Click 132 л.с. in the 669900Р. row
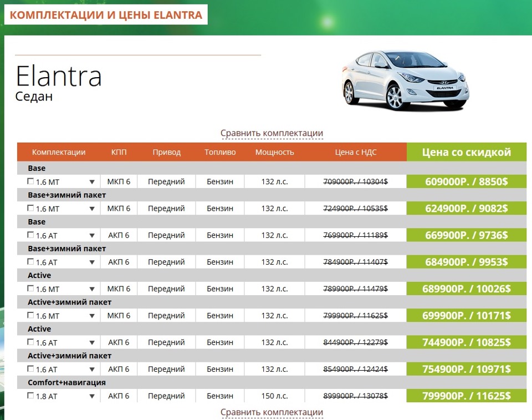This screenshot has height=420, width=532. (274, 235)
